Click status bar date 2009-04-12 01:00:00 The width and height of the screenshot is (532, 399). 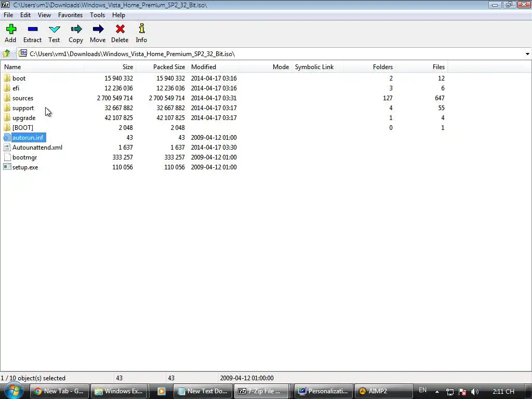[x=247, y=378]
